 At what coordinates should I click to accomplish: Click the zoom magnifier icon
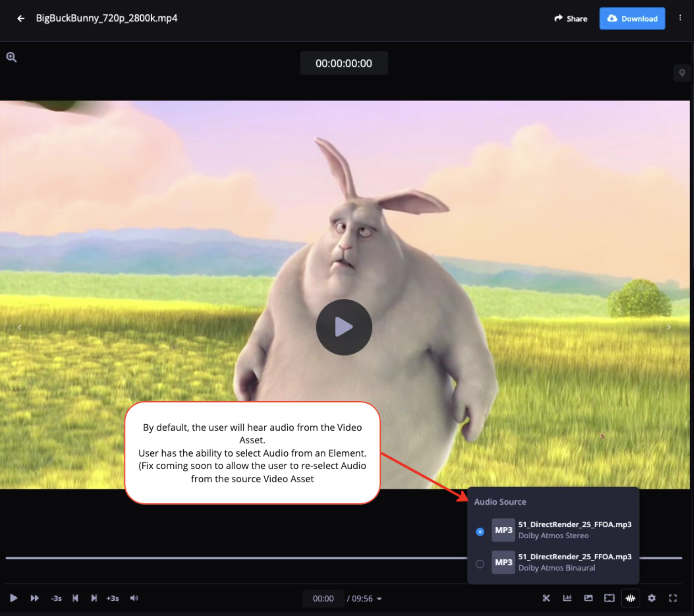pos(11,57)
